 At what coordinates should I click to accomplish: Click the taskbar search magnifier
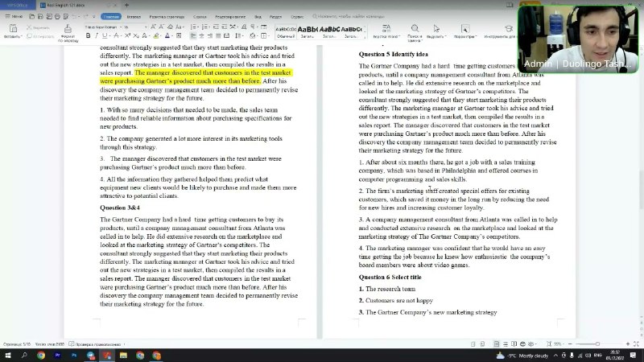(x=24, y=356)
